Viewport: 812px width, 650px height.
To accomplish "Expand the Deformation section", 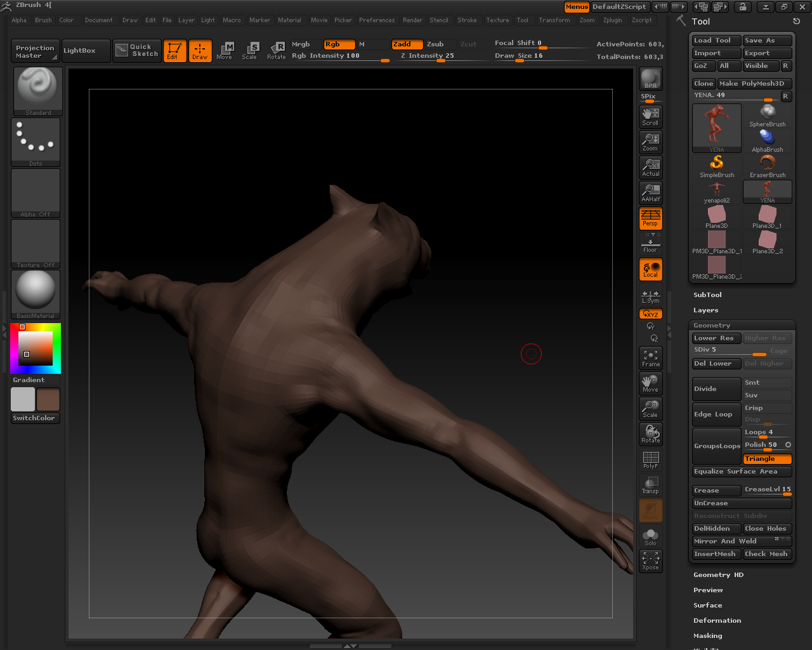I will click(717, 621).
